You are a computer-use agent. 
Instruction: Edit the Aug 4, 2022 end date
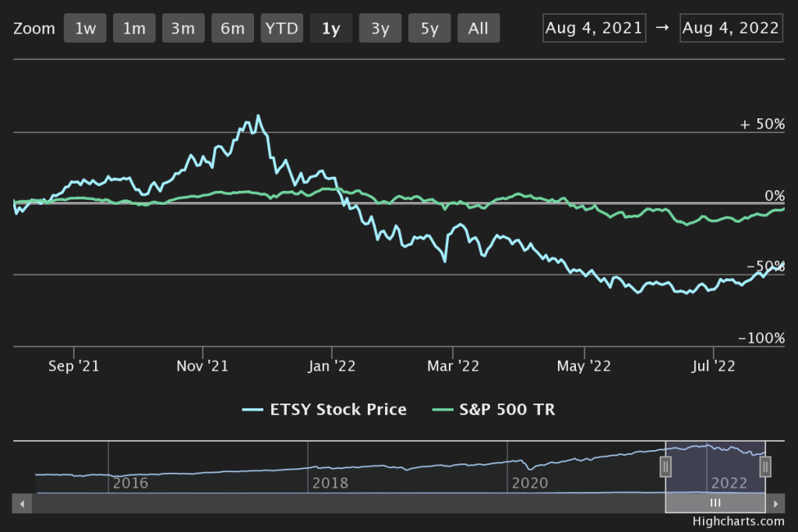730,29
